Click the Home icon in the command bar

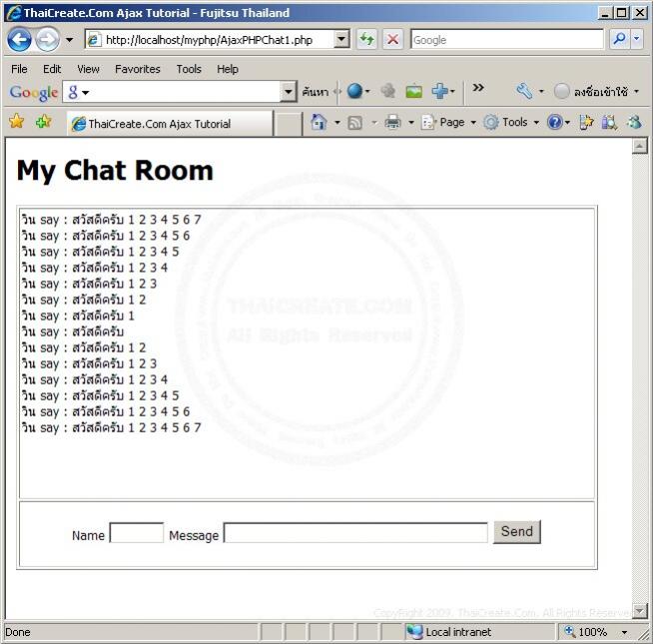[319, 122]
